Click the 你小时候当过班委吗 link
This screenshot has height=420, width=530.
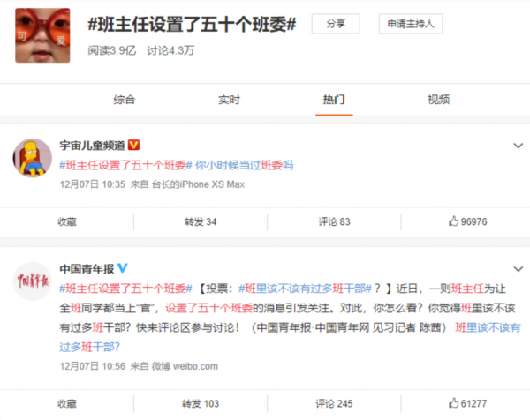coord(245,165)
